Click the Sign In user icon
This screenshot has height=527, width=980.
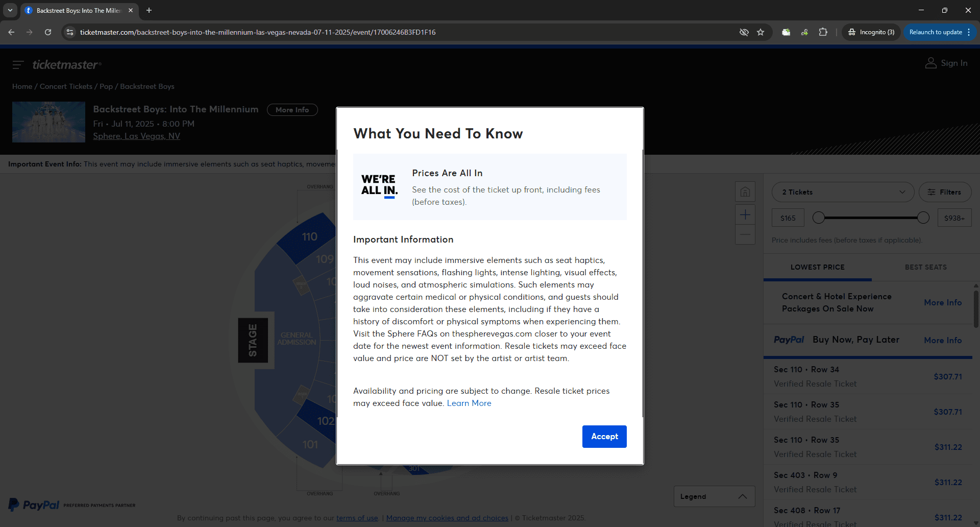(x=931, y=63)
